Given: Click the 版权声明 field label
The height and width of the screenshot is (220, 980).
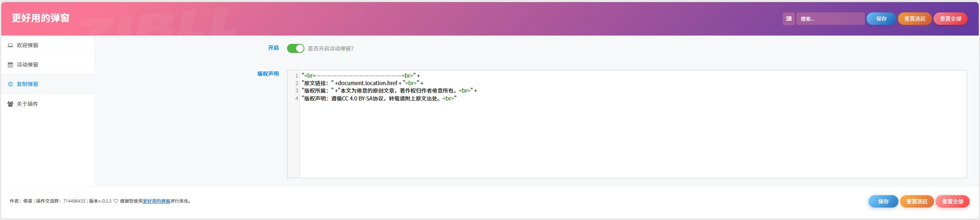Looking at the screenshot, I should tap(268, 74).
